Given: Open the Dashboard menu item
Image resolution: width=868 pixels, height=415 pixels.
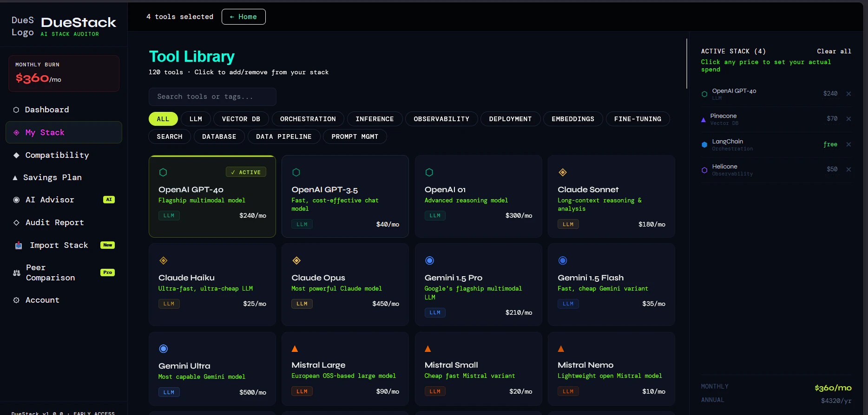Looking at the screenshot, I should tap(64, 110).
